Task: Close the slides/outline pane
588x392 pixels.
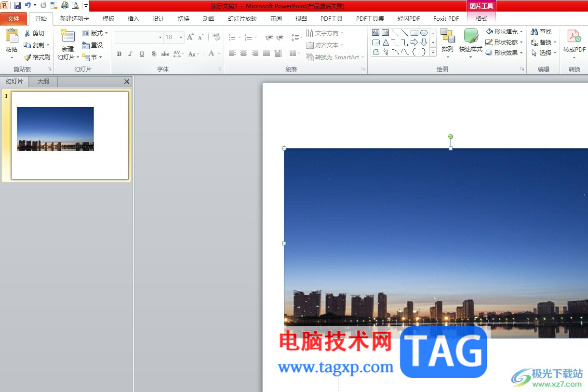Action: click(127, 82)
